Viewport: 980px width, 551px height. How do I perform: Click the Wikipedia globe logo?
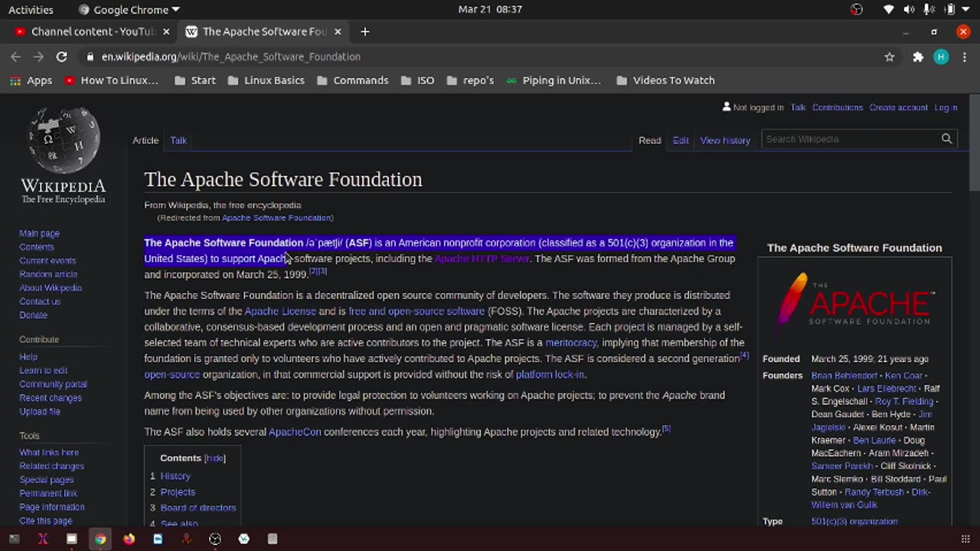click(x=64, y=141)
